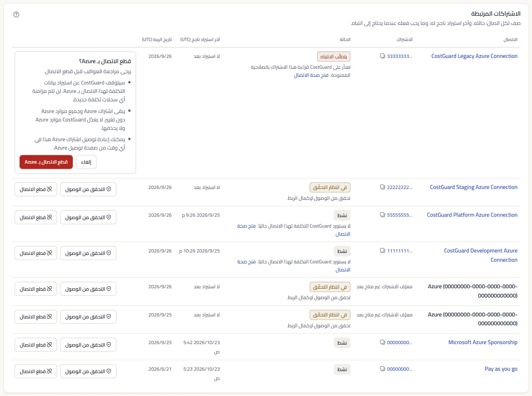
Task: Open CostGuard Development Azure Connection link
Action: coord(481,255)
